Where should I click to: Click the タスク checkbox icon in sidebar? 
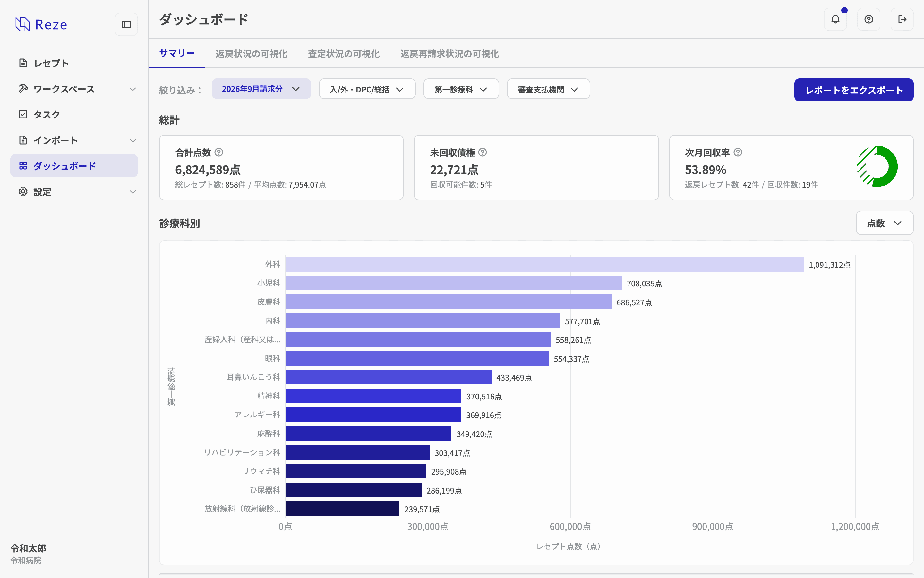click(23, 114)
